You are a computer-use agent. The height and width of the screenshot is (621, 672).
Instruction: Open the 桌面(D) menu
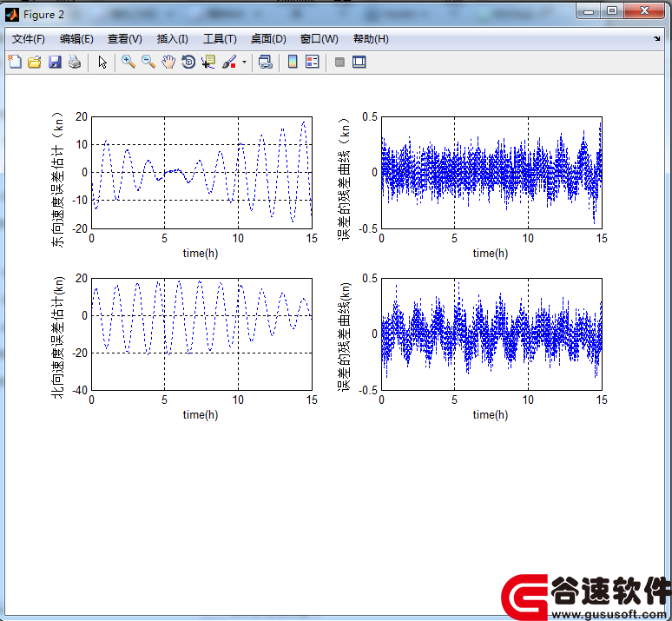[268, 39]
